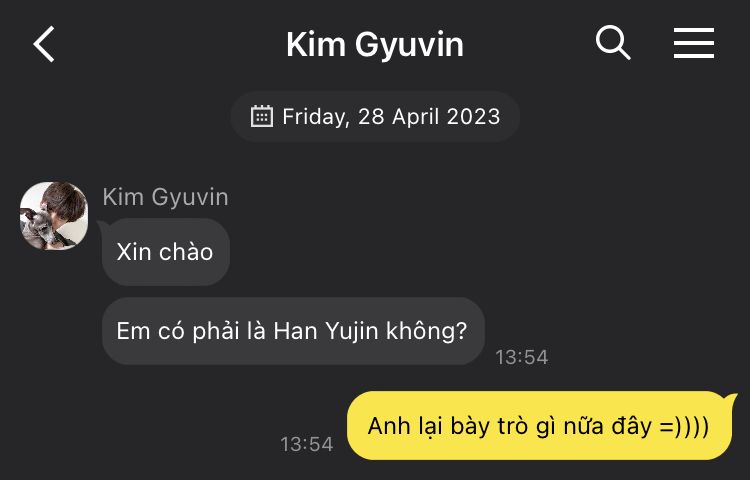Click the 13:54 timestamp beside yellow bubble

tap(307, 444)
